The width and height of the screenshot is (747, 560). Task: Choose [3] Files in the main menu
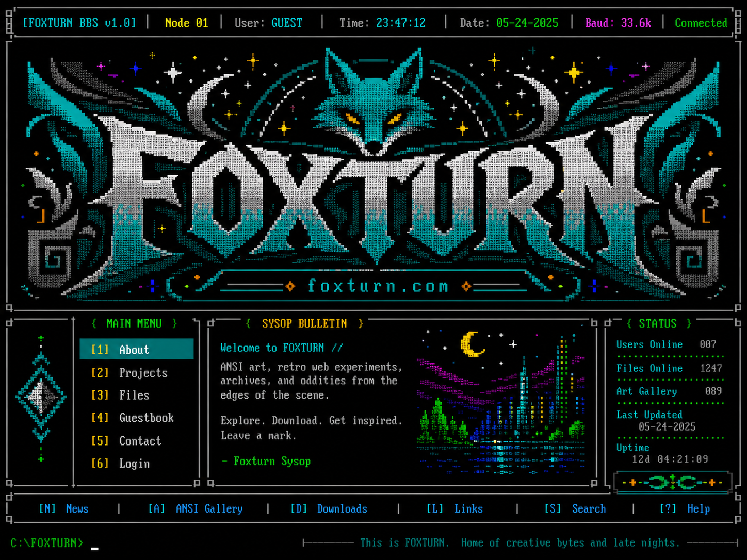(x=120, y=396)
